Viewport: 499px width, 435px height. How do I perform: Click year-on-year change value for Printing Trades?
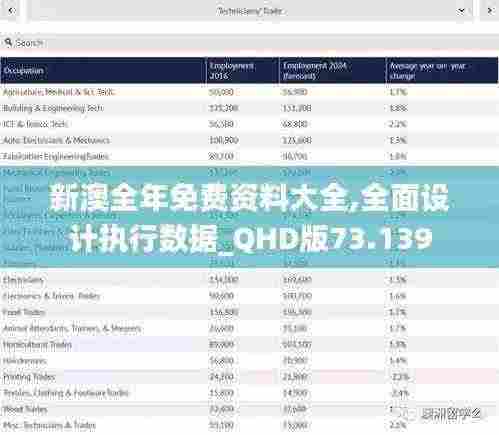pyautogui.click(x=400, y=377)
